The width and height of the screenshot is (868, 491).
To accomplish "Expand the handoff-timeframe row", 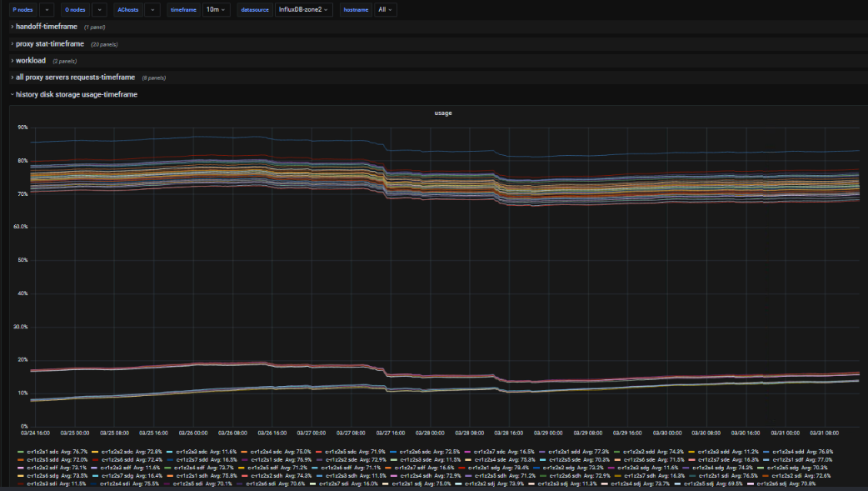I will click(x=46, y=27).
